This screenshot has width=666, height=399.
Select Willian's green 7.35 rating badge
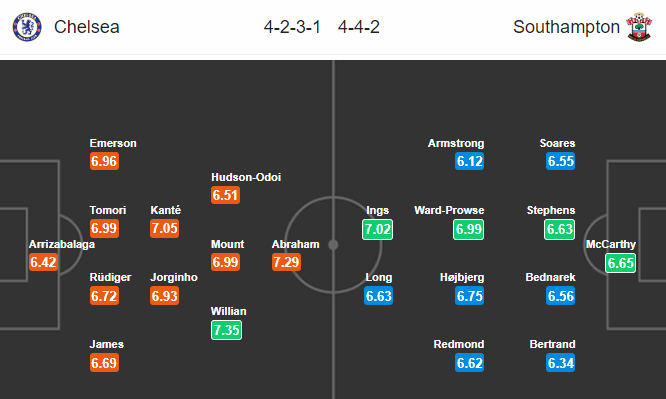[x=226, y=330]
